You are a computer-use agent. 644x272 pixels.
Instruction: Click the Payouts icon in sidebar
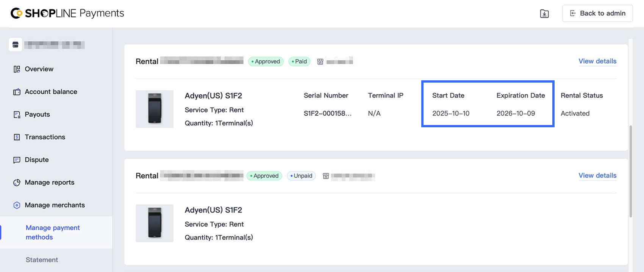point(17,114)
